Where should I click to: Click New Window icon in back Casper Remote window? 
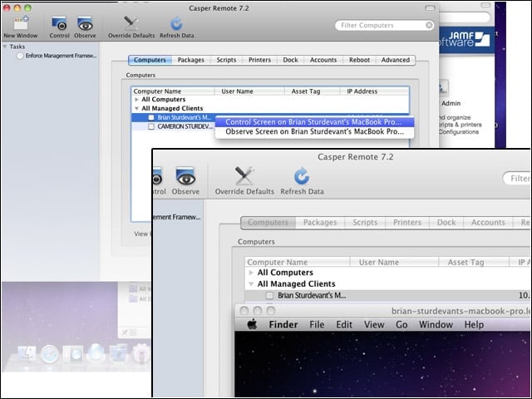coord(21,23)
